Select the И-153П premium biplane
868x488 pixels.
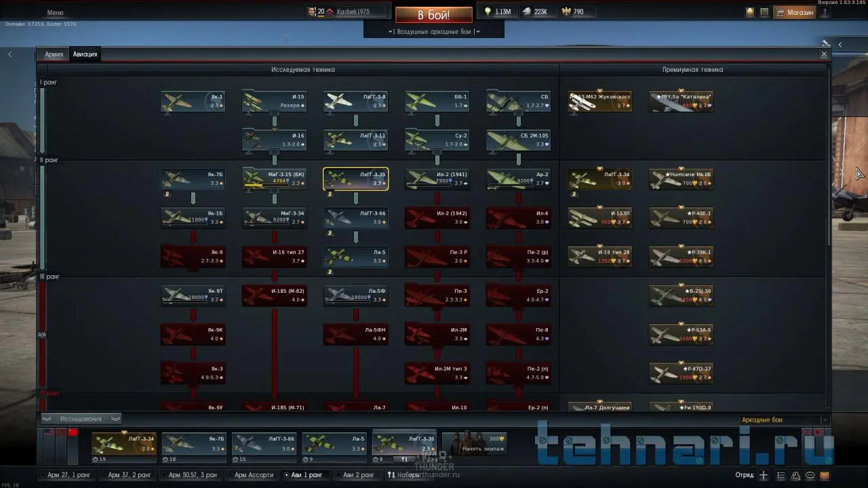(x=600, y=217)
